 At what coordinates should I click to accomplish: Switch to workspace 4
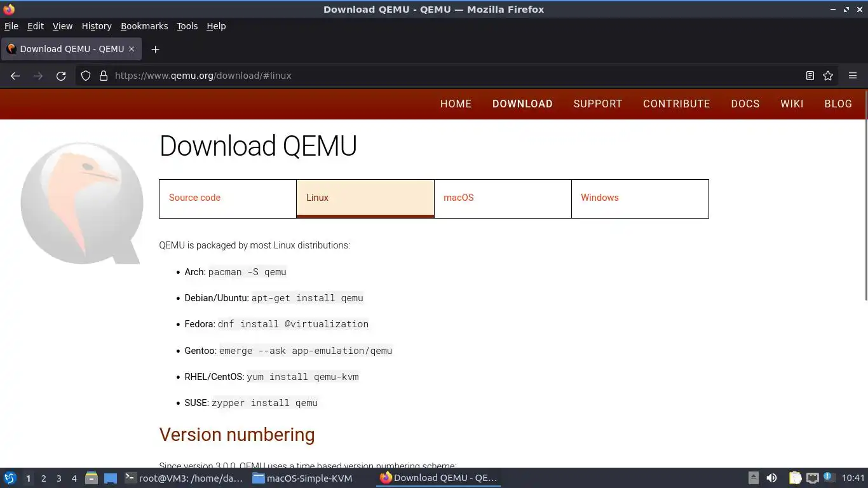pos(74,478)
